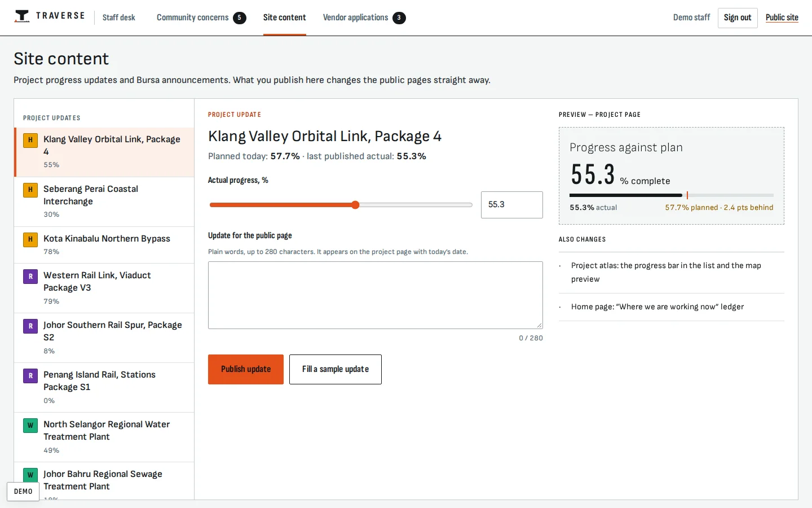
Task: Click the 'Project atlas' also-changes entry
Action: [x=672, y=273]
